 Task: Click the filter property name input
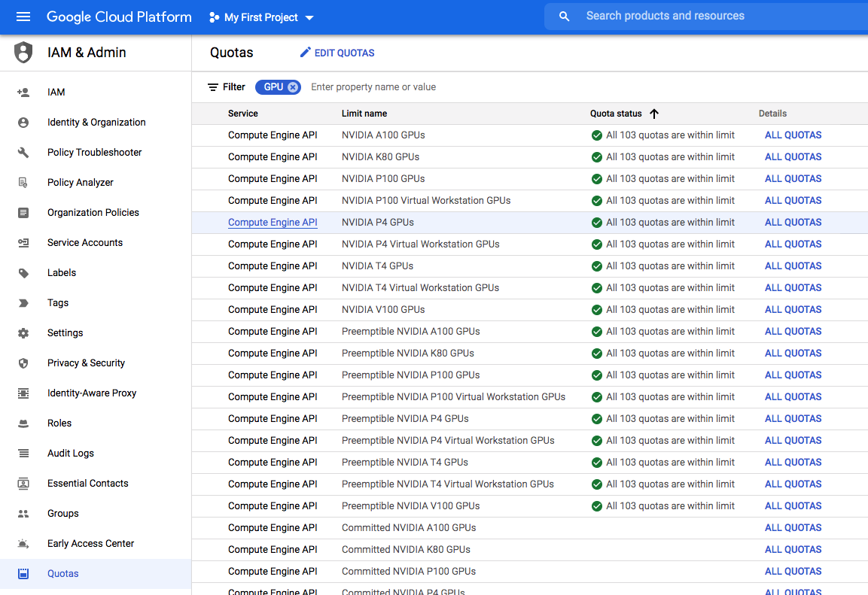(373, 87)
